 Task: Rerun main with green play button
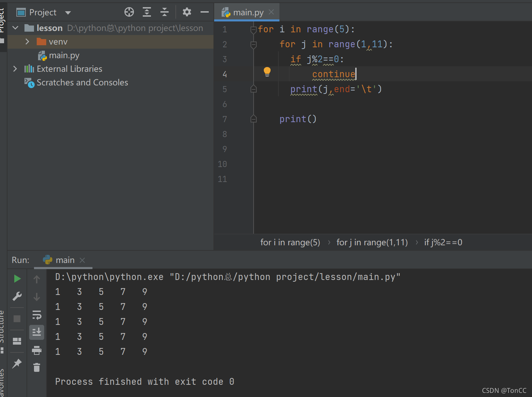[17, 279]
